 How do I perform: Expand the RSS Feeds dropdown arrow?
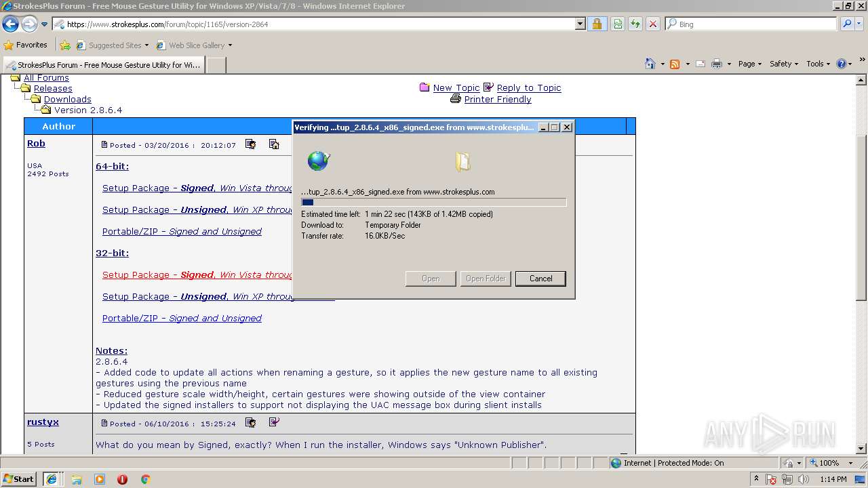[688, 64]
